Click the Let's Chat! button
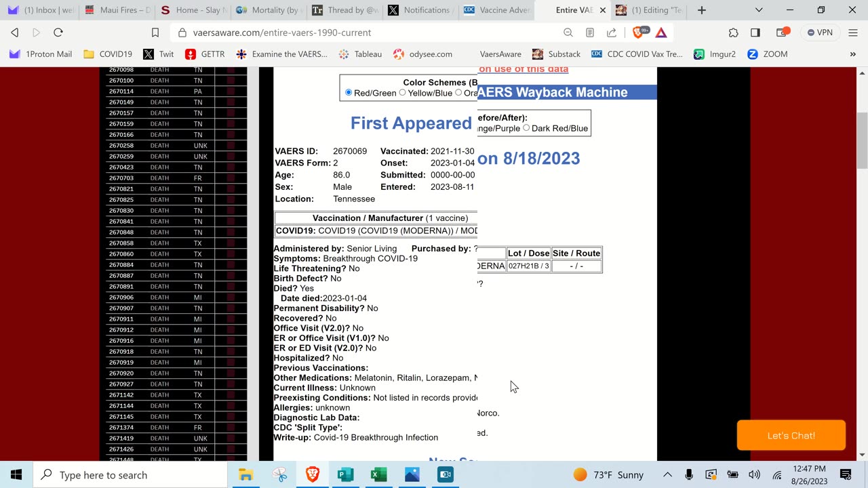Image resolution: width=868 pixels, height=488 pixels. (791, 436)
